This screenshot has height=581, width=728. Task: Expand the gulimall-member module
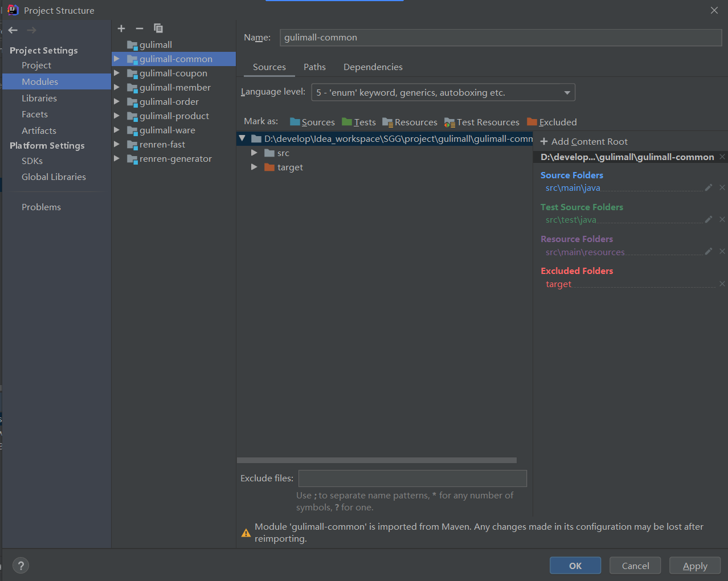click(x=117, y=87)
